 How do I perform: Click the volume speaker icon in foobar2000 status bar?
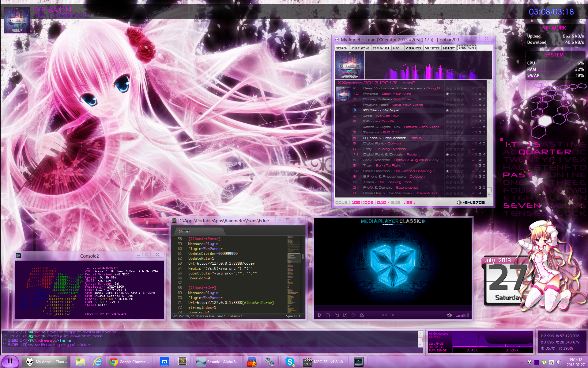(x=459, y=202)
